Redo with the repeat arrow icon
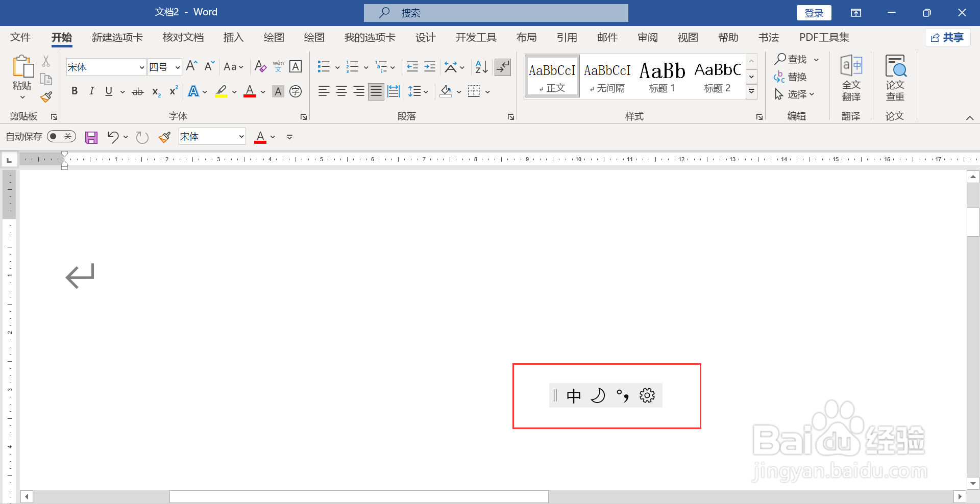This screenshot has height=504, width=980. 142,137
